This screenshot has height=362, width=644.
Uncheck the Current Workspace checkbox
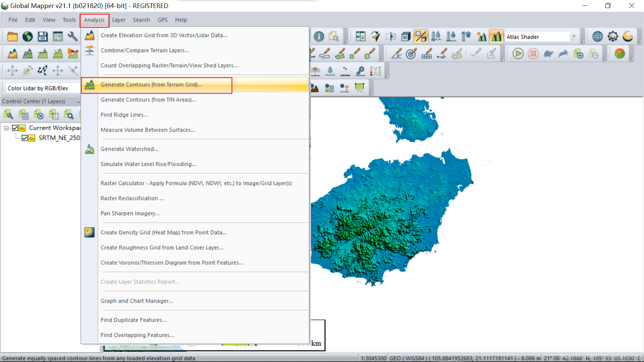[15, 128]
